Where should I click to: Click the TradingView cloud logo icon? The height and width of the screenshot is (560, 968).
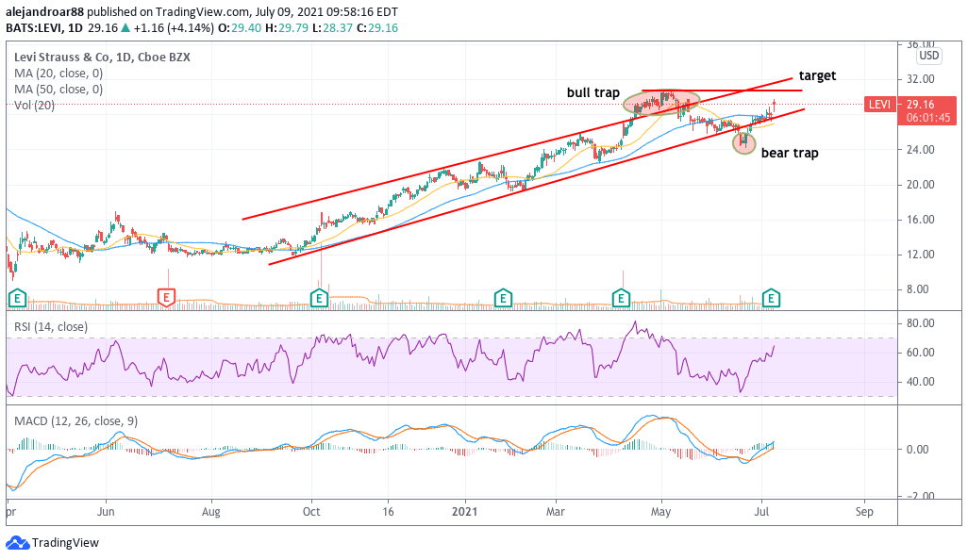tap(17, 543)
